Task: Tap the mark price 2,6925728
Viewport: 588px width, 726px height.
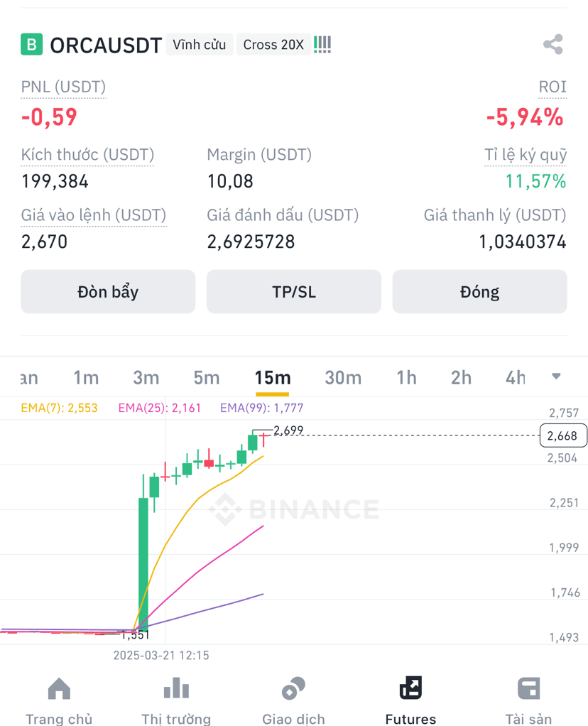Action: coord(251,242)
